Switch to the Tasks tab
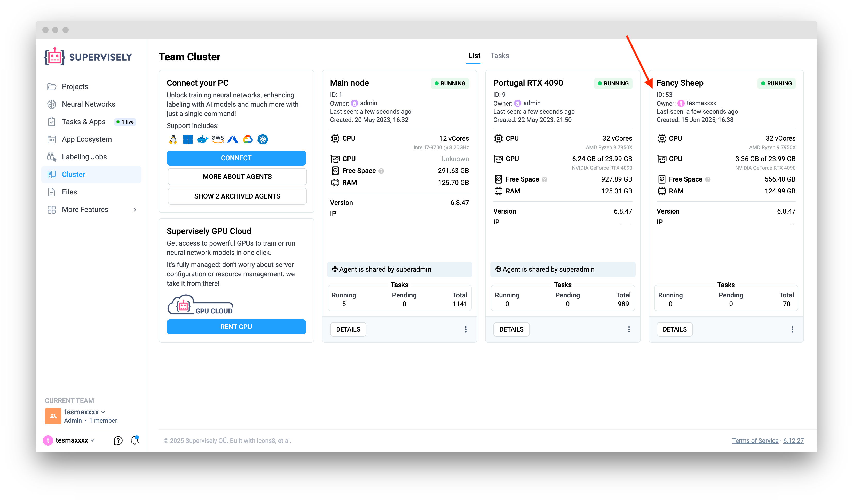Viewport: 853px width, 504px height. coord(500,56)
